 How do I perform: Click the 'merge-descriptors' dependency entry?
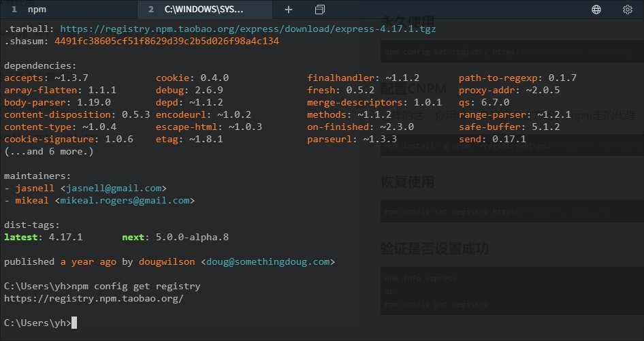tap(374, 102)
